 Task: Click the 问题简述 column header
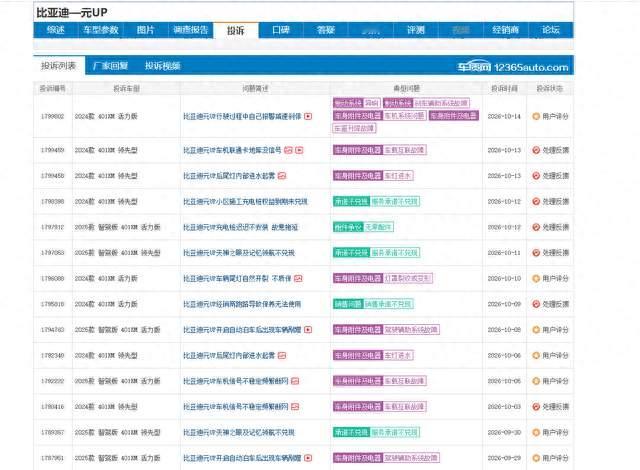click(255, 89)
